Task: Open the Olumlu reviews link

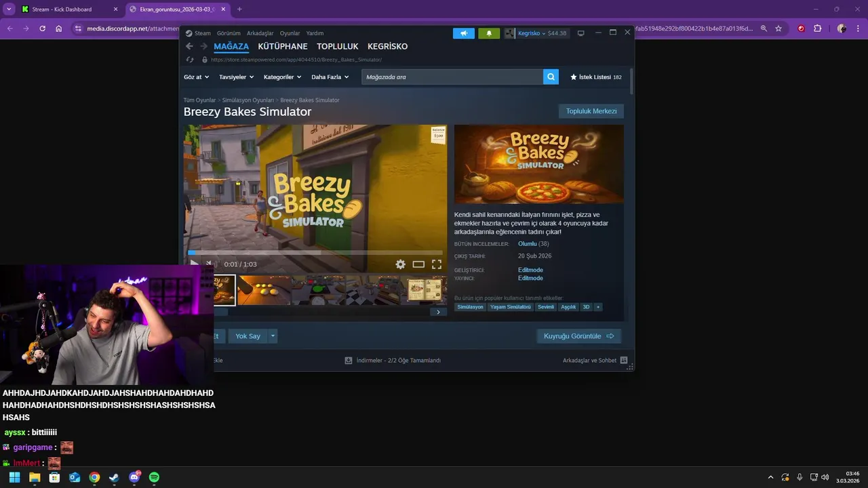Action: pyautogui.click(x=527, y=244)
